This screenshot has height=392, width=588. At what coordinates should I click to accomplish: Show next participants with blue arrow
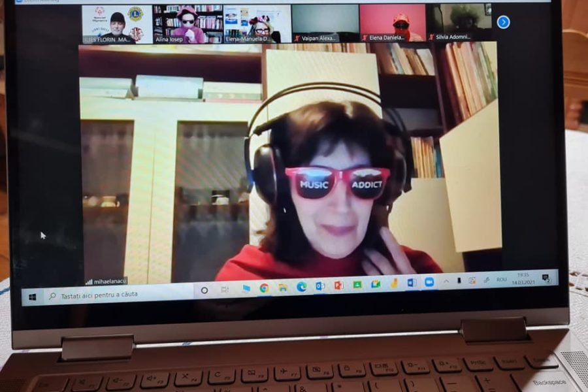pos(503,22)
